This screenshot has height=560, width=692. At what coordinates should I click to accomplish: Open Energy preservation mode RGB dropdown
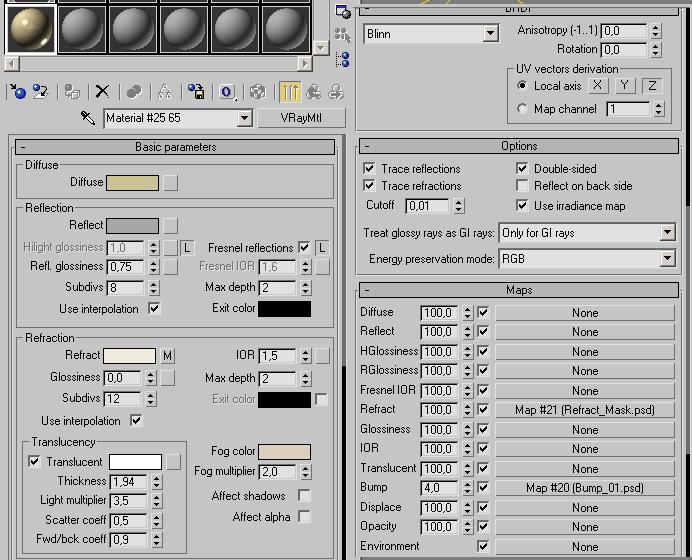(667, 259)
